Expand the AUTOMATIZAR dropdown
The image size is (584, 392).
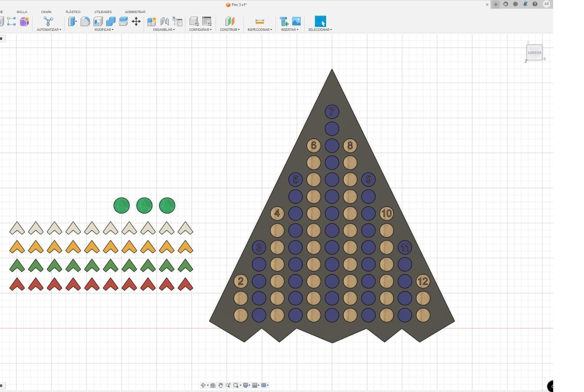pos(49,30)
